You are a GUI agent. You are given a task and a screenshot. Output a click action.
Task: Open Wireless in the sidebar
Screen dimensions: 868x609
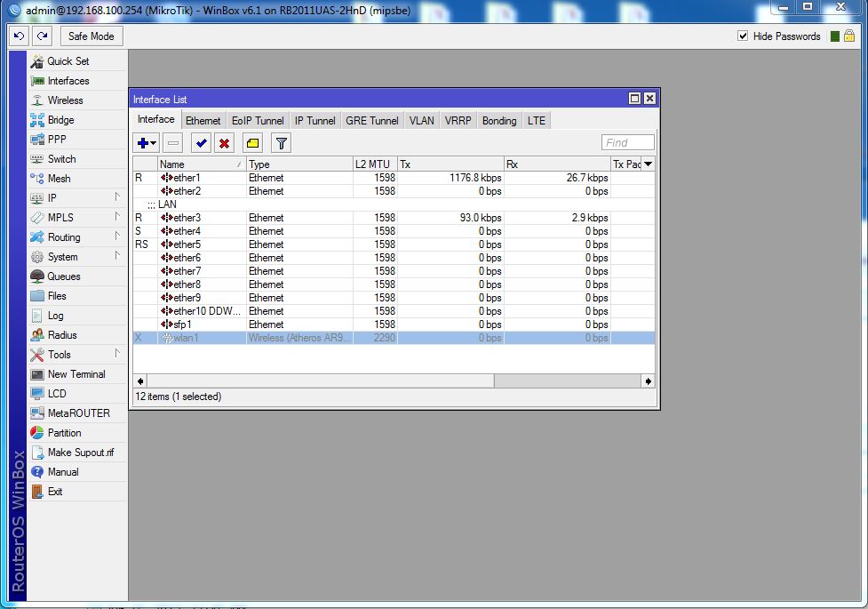(x=77, y=100)
